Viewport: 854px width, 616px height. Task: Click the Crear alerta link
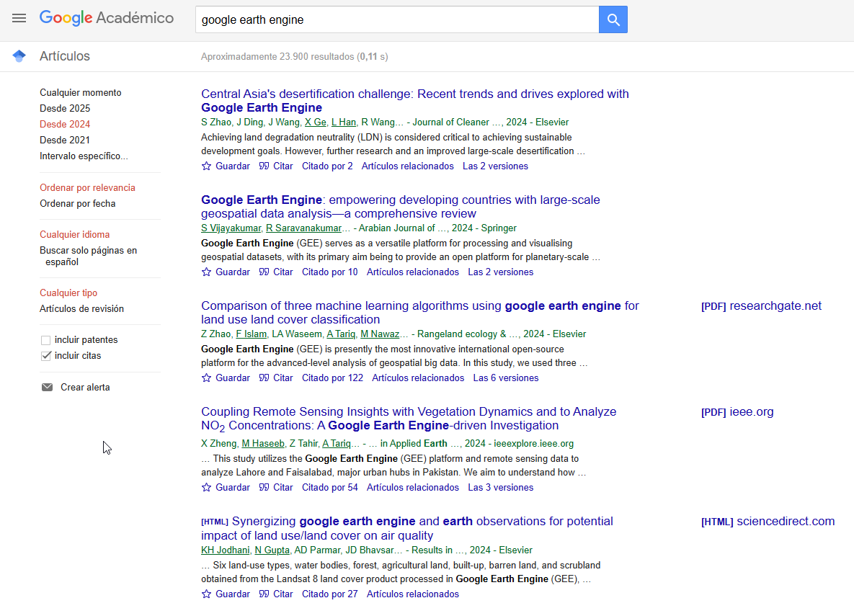pyautogui.click(x=85, y=387)
